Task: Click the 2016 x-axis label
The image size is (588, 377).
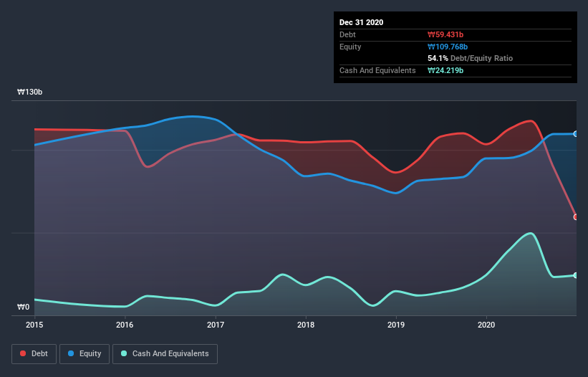Action: point(125,325)
